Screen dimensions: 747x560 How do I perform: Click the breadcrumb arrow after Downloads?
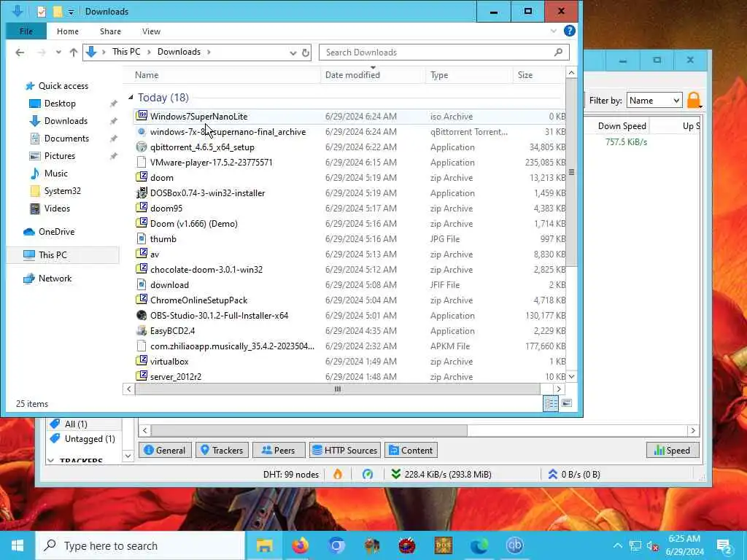(209, 52)
